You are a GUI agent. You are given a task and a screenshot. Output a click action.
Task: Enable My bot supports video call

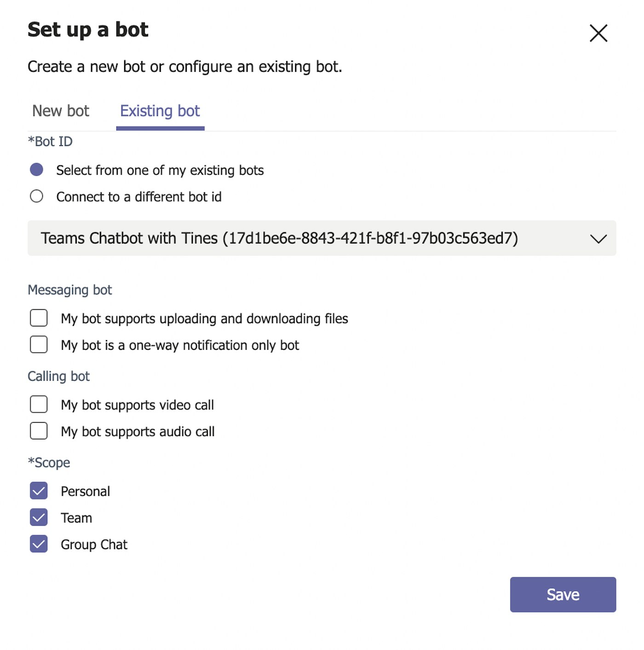[x=39, y=404]
